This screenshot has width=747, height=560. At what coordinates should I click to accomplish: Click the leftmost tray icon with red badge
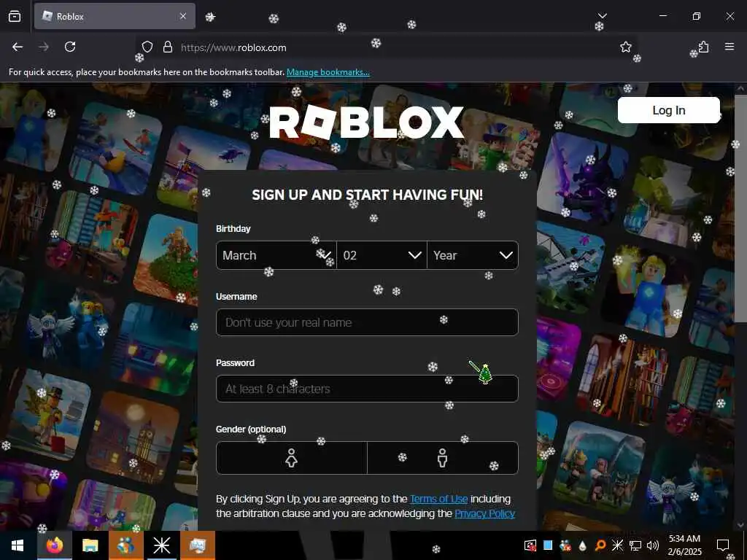pyautogui.click(x=530, y=545)
